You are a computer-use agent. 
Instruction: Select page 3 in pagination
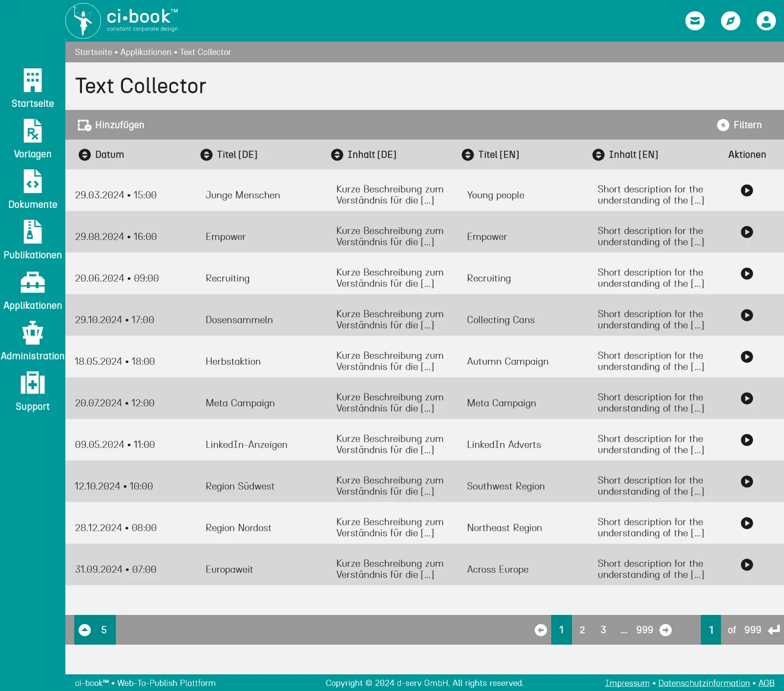(603, 630)
